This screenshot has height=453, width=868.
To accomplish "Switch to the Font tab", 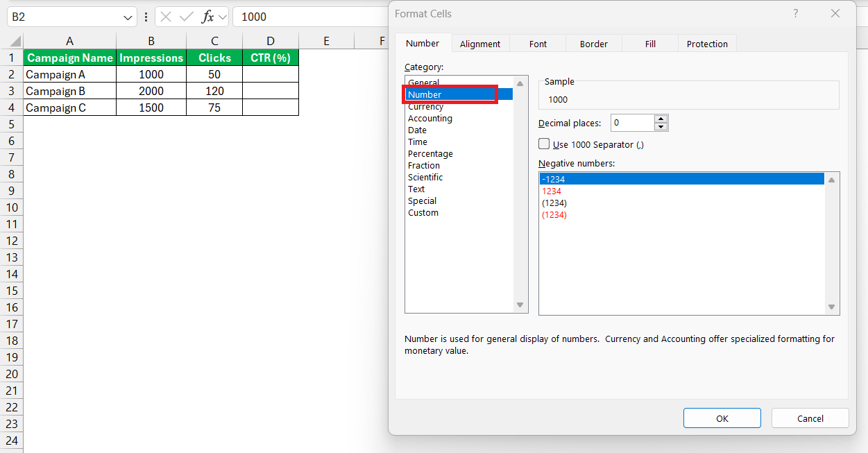I will pyautogui.click(x=538, y=44).
